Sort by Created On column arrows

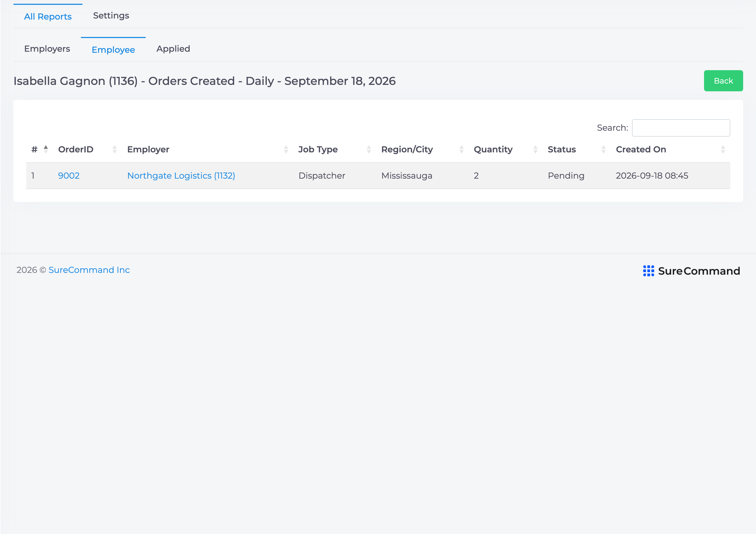coord(723,149)
